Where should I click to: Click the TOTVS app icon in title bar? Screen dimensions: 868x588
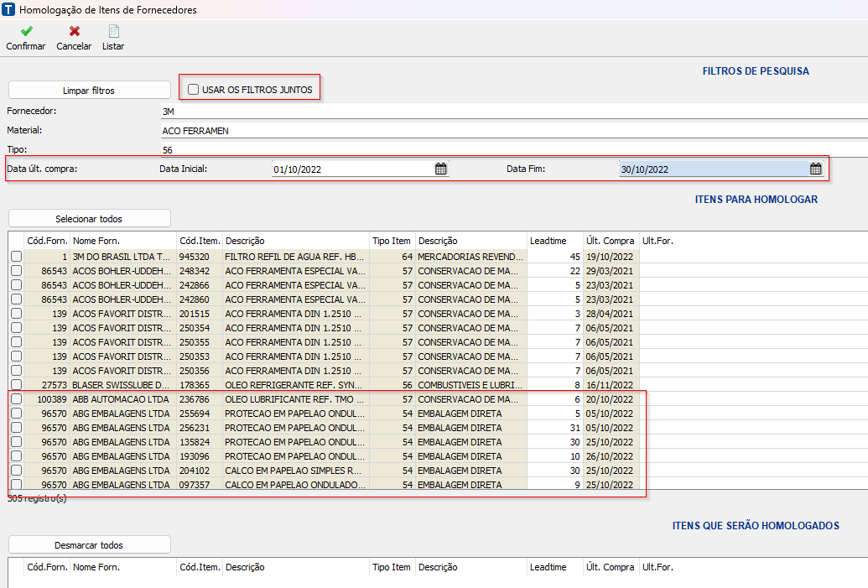pos(9,10)
